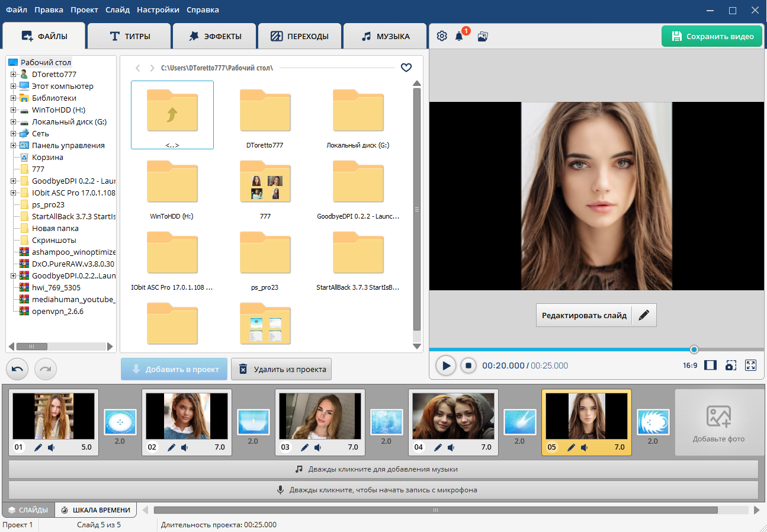Open the application settings gear icon
Viewport: 767px width, 532px height.
(x=442, y=36)
